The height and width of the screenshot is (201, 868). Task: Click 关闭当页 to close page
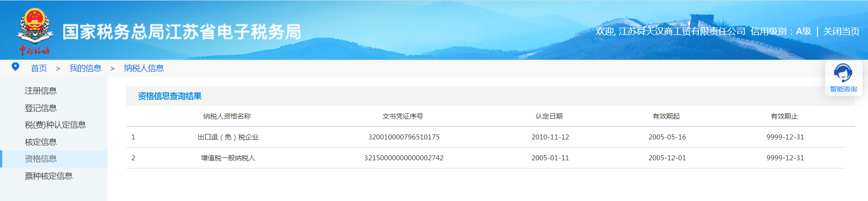click(841, 32)
